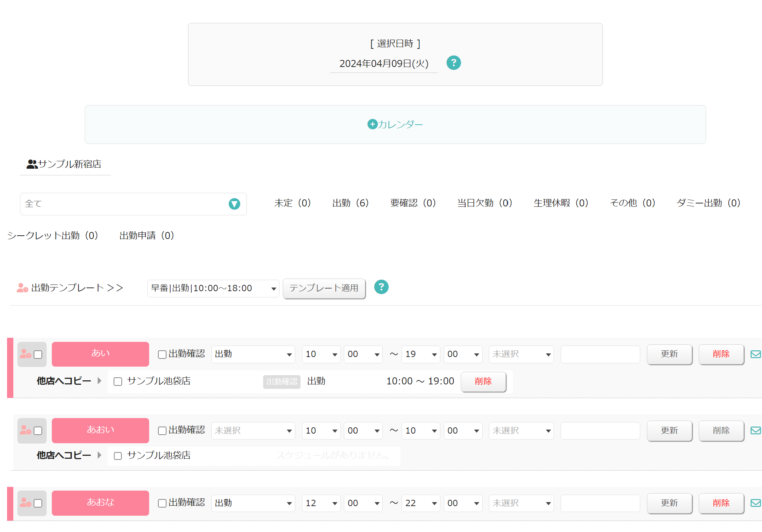The height and width of the screenshot is (532, 762).
Task: Click 更新 button in あい row
Action: click(669, 354)
